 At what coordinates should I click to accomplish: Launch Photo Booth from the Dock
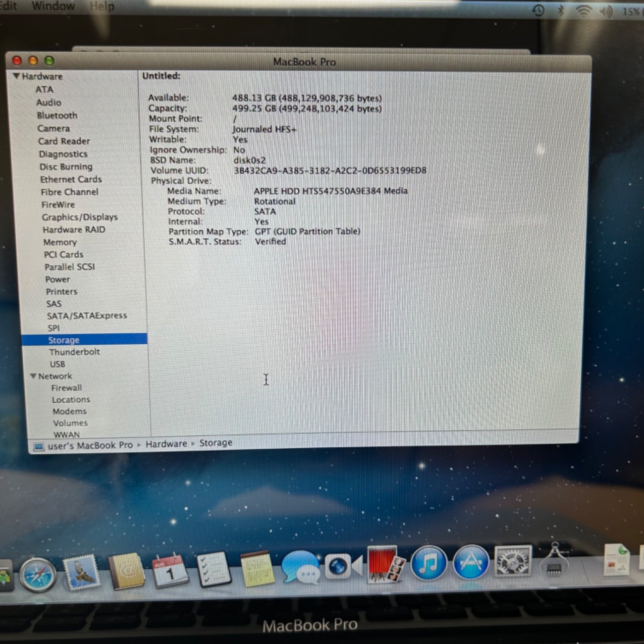(x=386, y=565)
